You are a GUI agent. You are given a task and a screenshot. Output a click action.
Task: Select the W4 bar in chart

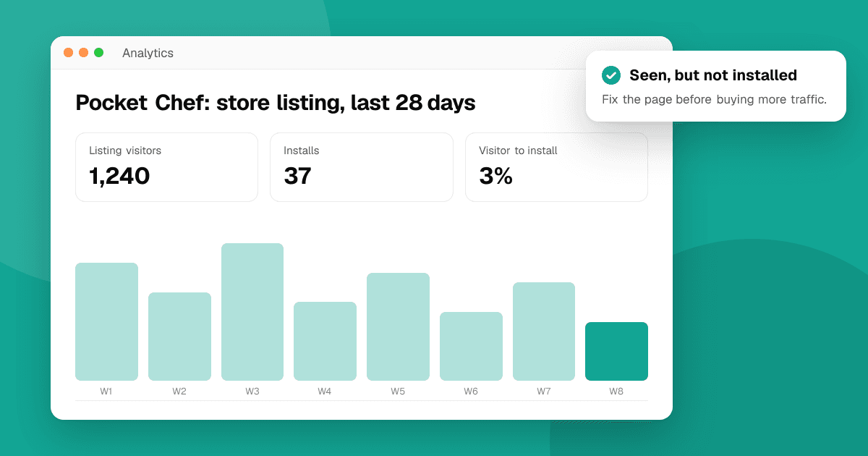[325, 341]
